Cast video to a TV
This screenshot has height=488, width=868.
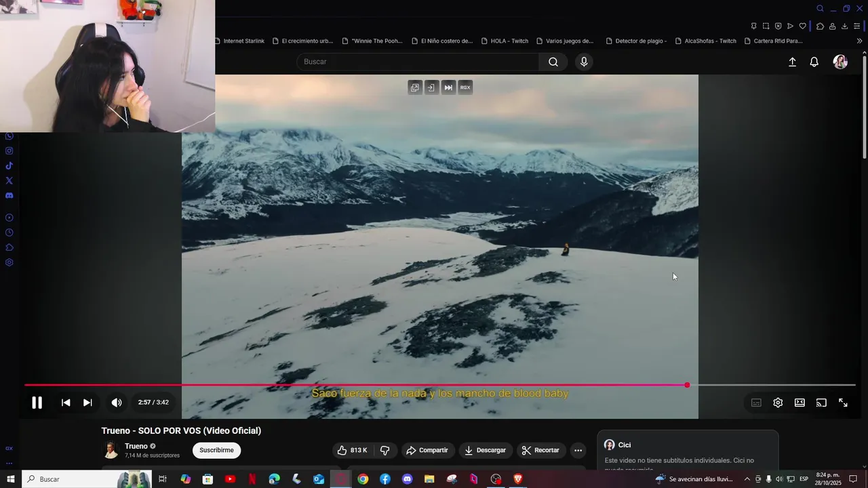(x=821, y=403)
